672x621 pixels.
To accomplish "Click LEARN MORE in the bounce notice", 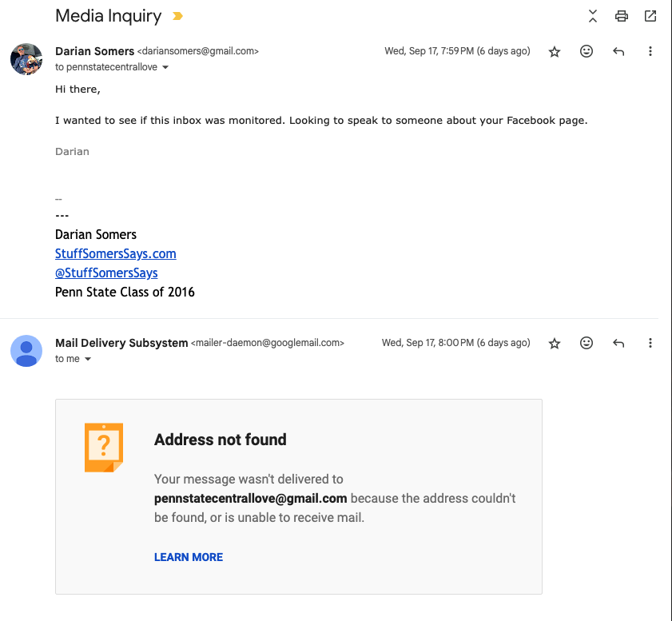I will click(x=189, y=557).
